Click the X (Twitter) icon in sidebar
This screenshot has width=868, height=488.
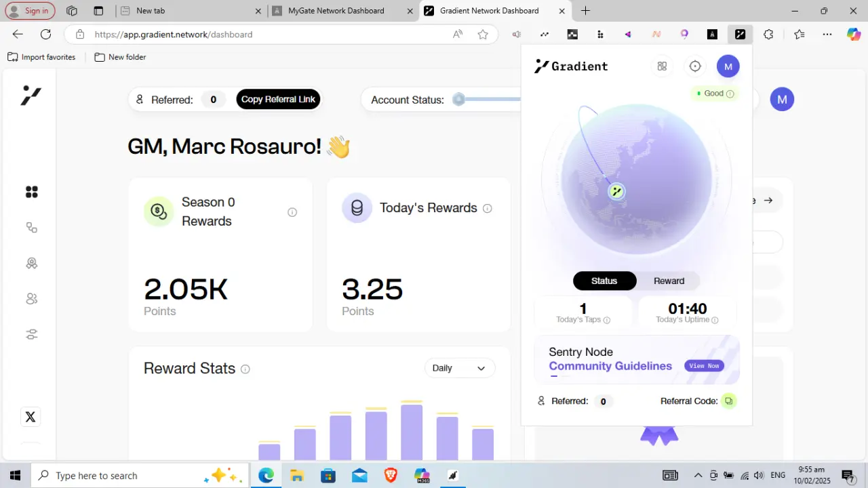[31, 417]
